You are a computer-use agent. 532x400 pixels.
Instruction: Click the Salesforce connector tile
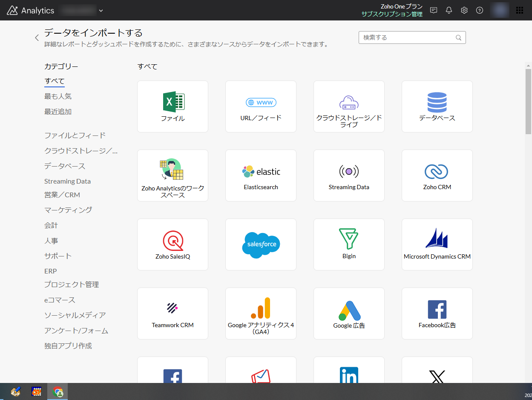pyautogui.click(x=261, y=245)
